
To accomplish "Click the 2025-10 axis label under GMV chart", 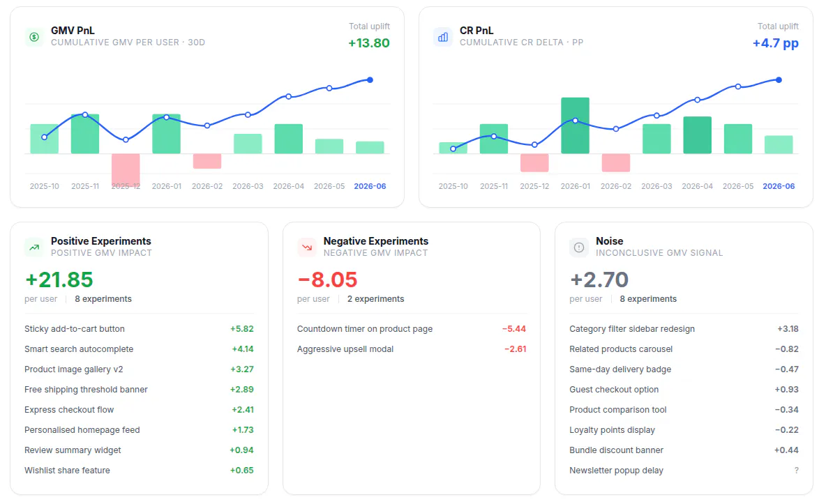I will click(x=44, y=186).
